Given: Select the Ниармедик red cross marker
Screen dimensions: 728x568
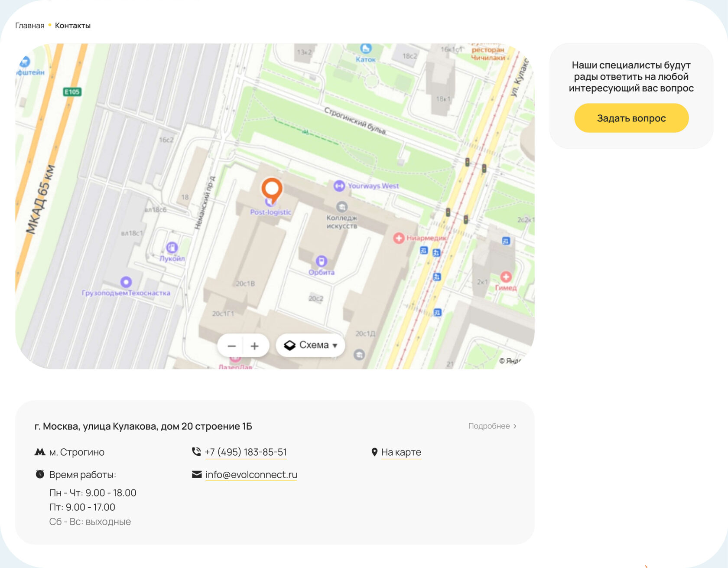Looking at the screenshot, I should 399,238.
